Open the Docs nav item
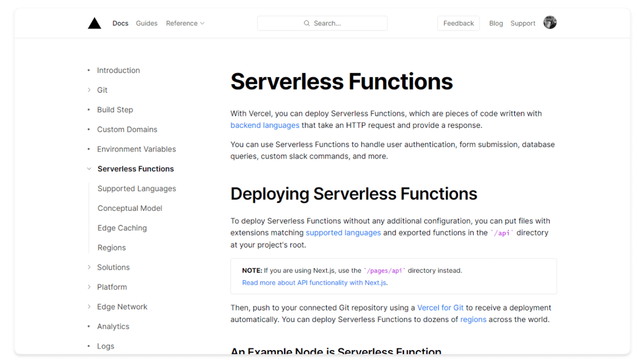Screen dimensions: 644x362 [x=120, y=23]
